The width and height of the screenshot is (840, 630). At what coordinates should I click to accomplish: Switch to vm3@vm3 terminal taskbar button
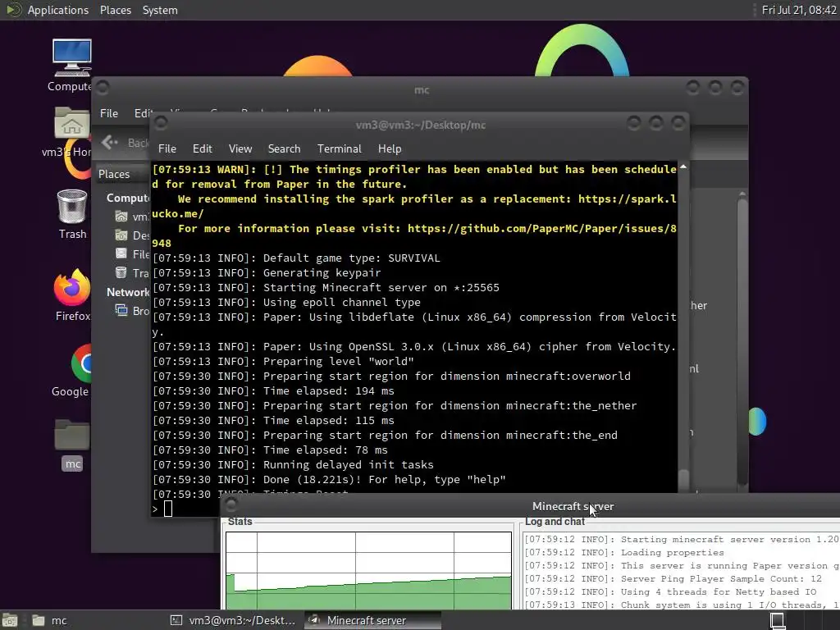pyautogui.click(x=233, y=620)
